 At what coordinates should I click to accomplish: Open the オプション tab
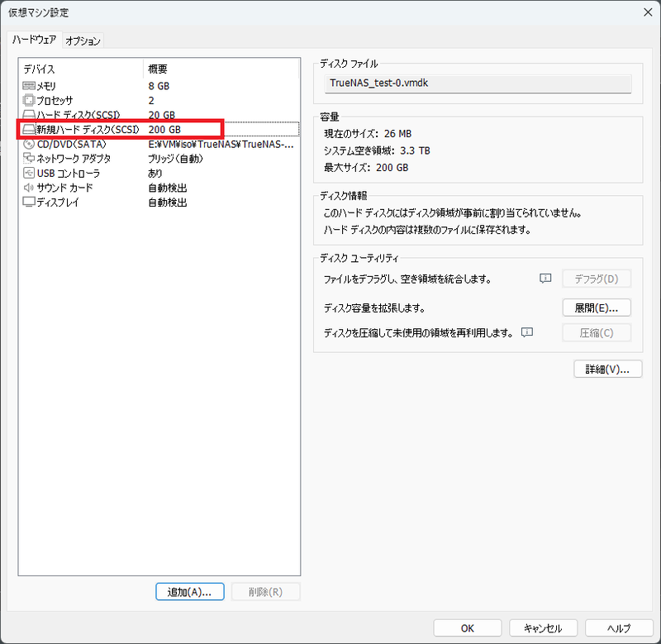(x=83, y=41)
